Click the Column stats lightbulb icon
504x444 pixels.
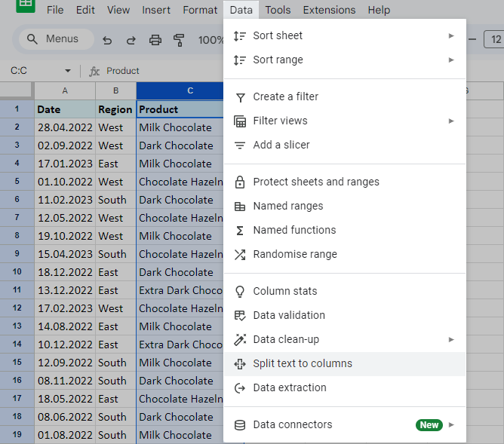click(x=240, y=292)
